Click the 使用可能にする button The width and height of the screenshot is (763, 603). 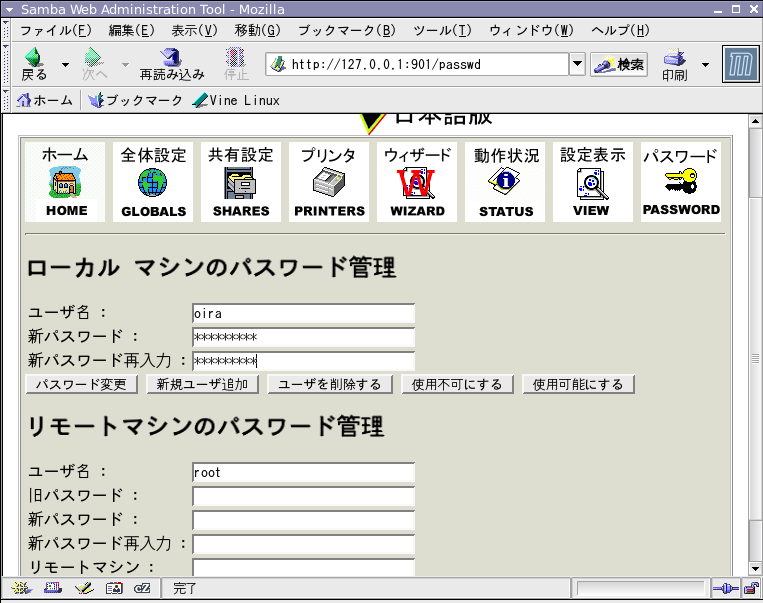point(578,384)
